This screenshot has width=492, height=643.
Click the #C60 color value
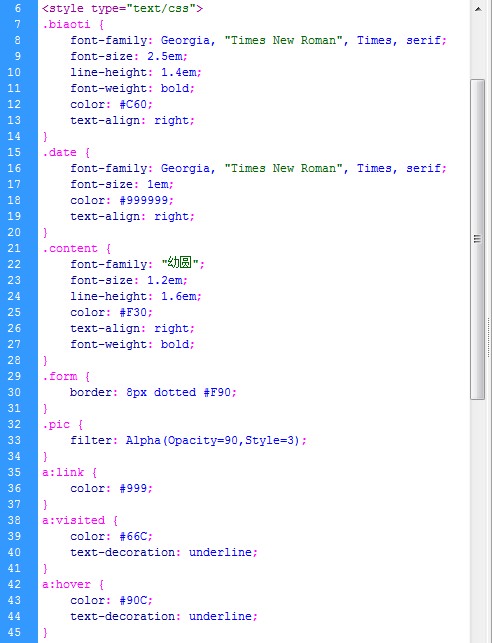133,104
